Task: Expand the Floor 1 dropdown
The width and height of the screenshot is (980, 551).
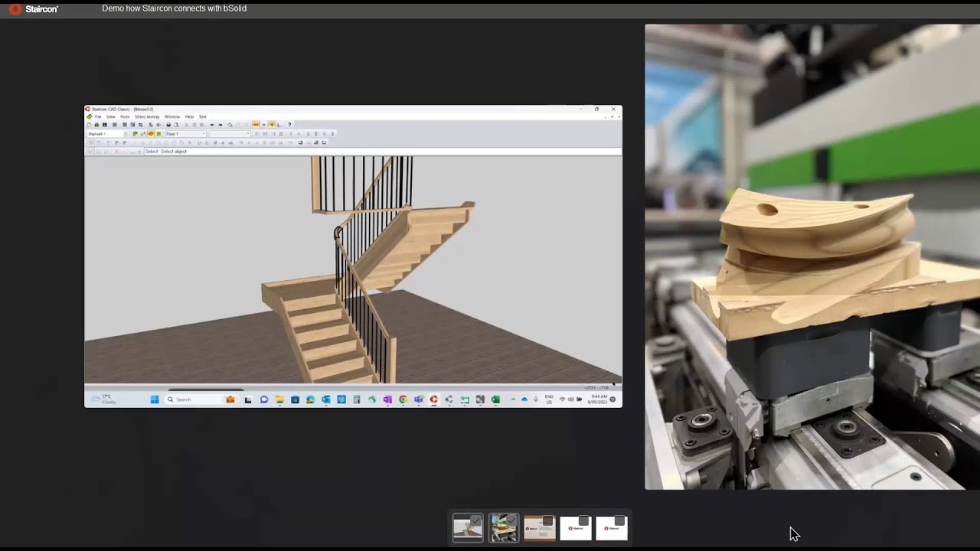Action: click(185, 134)
